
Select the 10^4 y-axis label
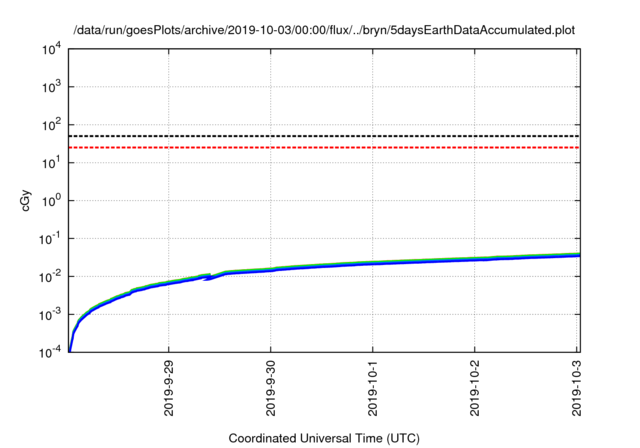click(51, 49)
